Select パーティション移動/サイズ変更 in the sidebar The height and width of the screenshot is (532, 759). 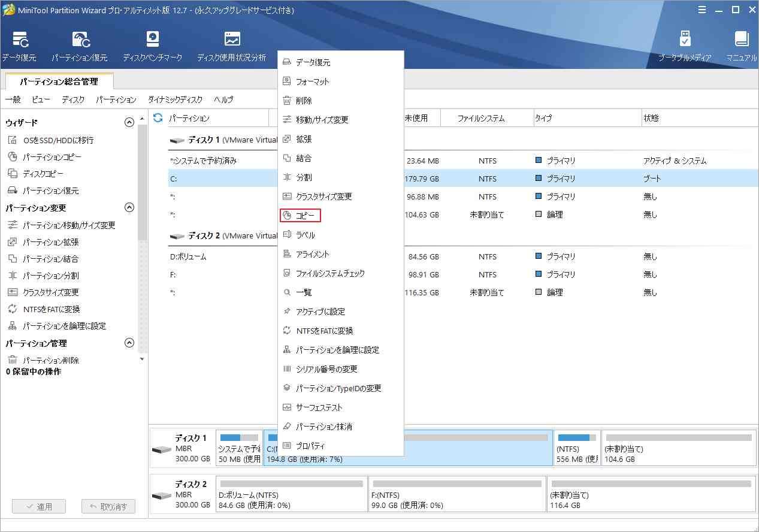point(58,226)
